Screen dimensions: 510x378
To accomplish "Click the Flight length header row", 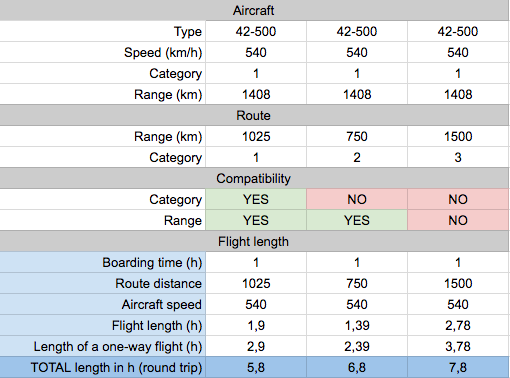I will pyautogui.click(x=254, y=241).
